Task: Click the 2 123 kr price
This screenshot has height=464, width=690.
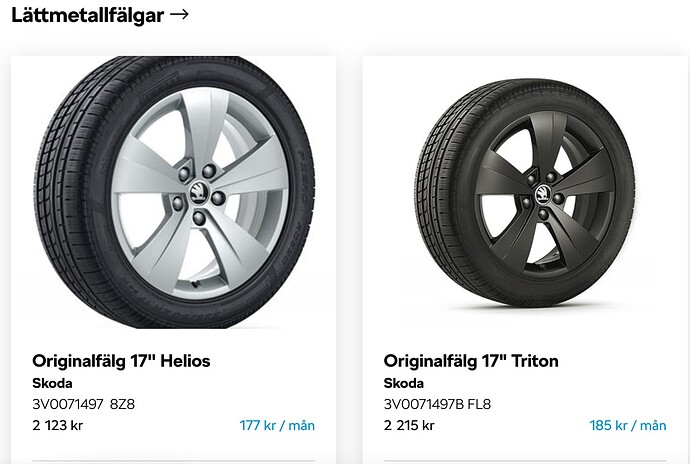Action: pyautogui.click(x=57, y=425)
